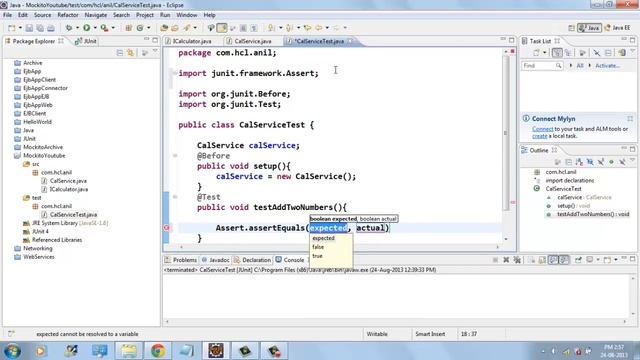This screenshot has height=360, width=640.
Task: Open the Window menu
Action: click(187, 15)
